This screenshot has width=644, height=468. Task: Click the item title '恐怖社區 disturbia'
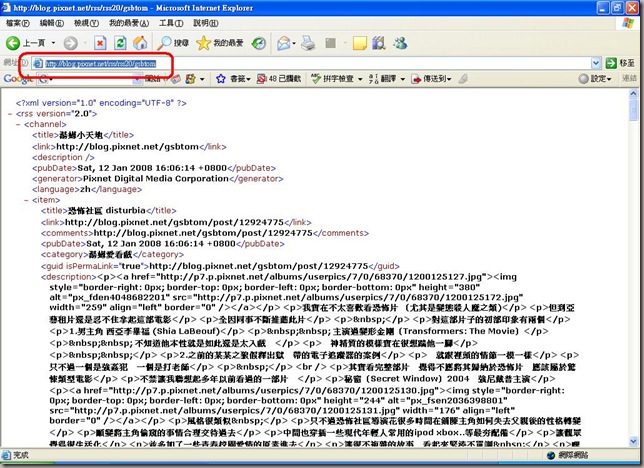click(x=107, y=211)
